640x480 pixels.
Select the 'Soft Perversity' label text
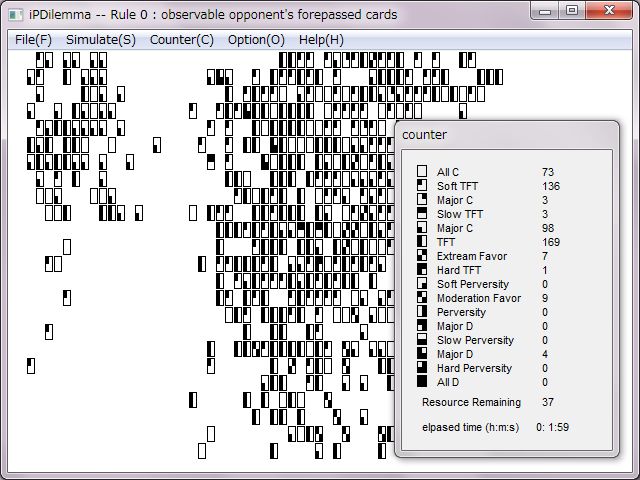pos(473,284)
